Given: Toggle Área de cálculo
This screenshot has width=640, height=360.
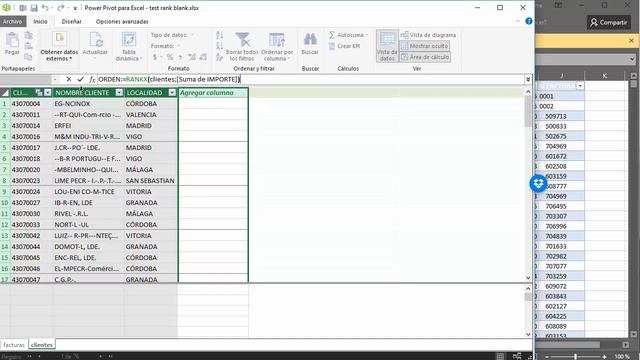Looking at the screenshot, I should click(424, 57).
